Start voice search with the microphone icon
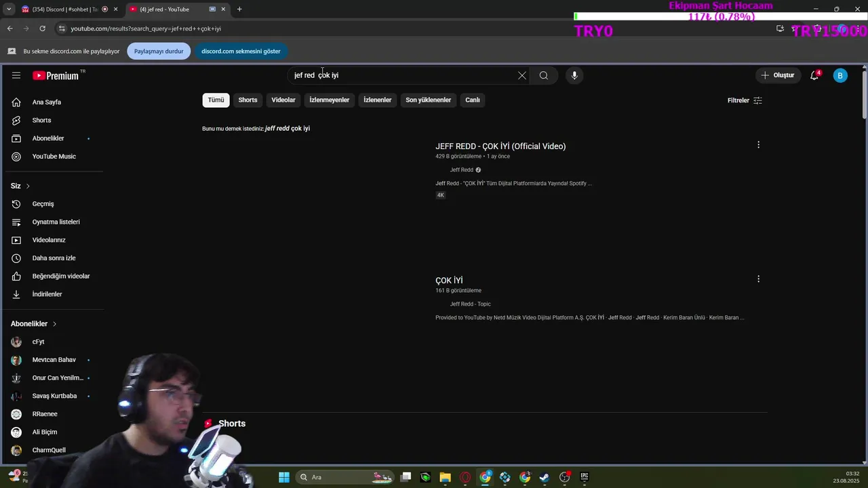868x488 pixels. (x=574, y=75)
